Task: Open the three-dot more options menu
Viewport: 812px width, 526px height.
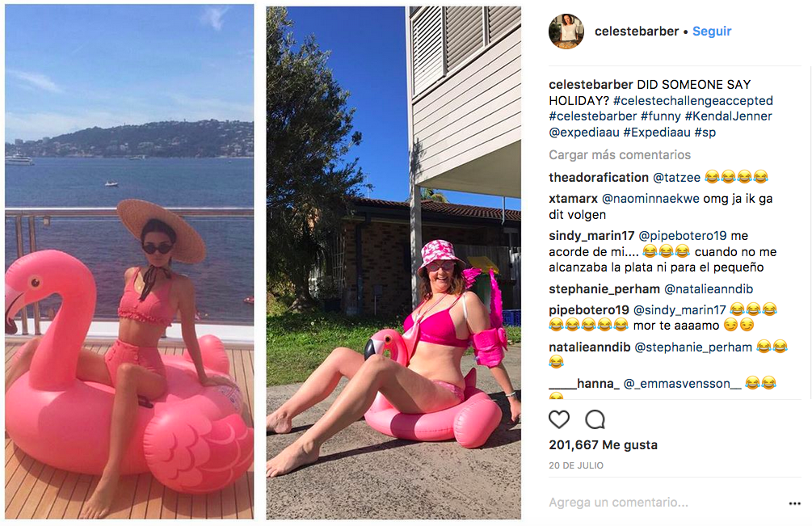Action: point(794,503)
